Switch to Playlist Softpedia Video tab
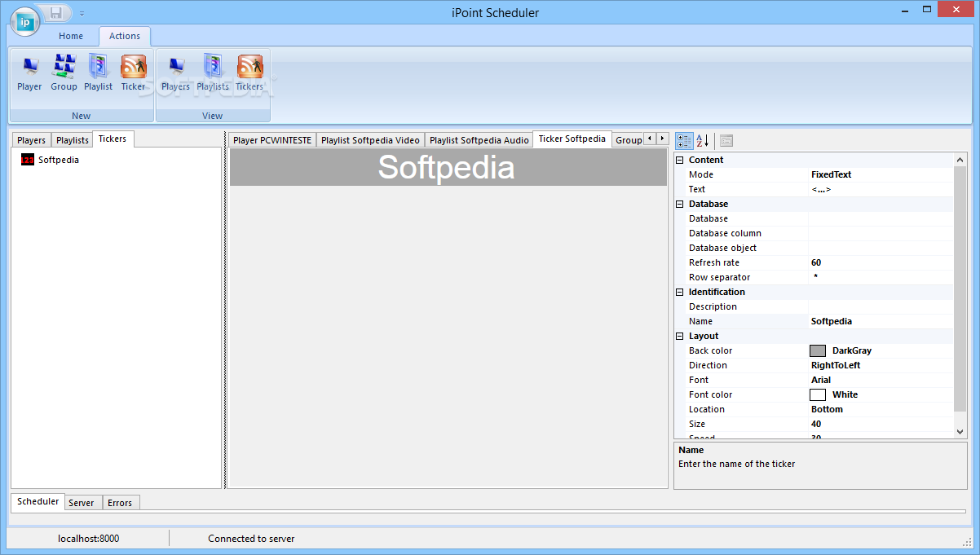The width and height of the screenshot is (980, 555). pos(370,140)
